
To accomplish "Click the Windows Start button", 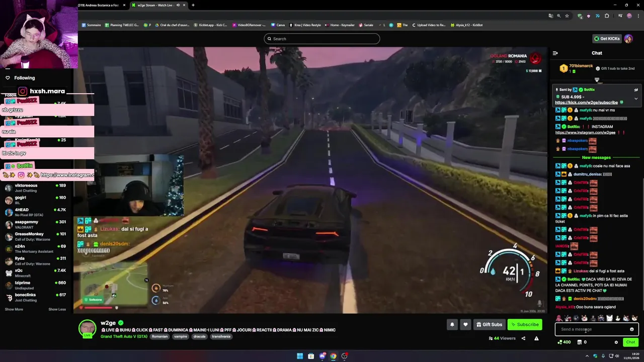I will tap(300, 356).
